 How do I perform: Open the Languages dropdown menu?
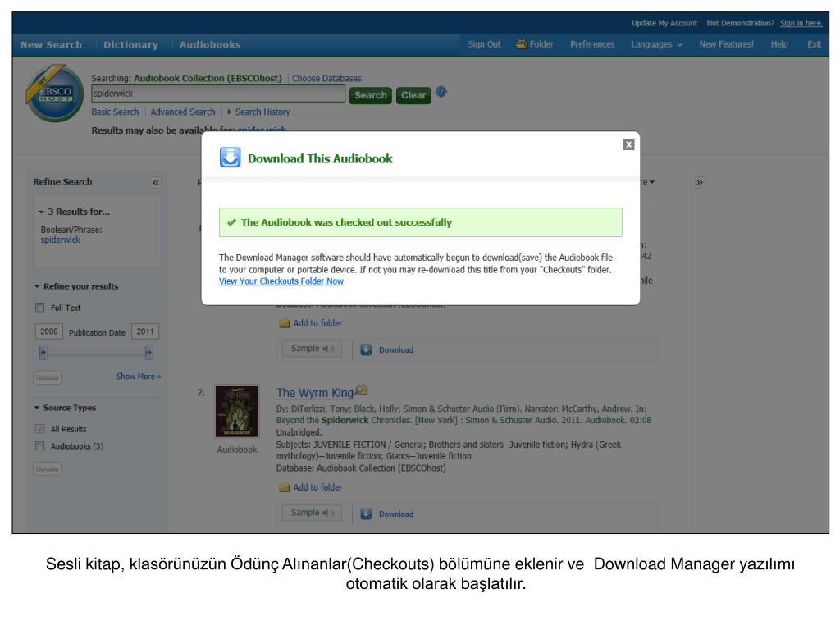tap(656, 44)
